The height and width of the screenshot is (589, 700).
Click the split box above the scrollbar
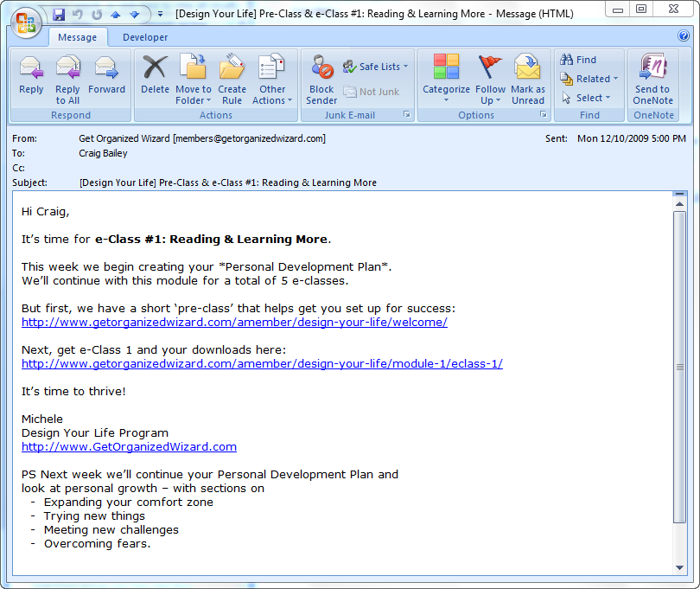click(679, 194)
